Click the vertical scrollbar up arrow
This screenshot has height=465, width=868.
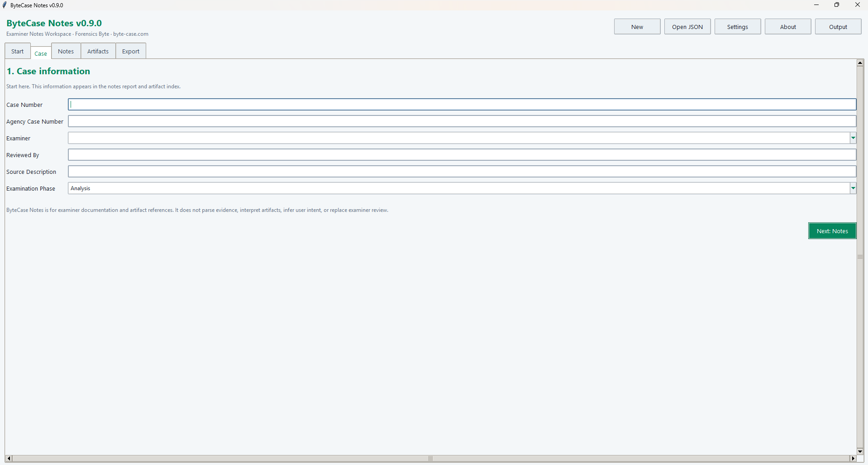pyautogui.click(x=860, y=63)
